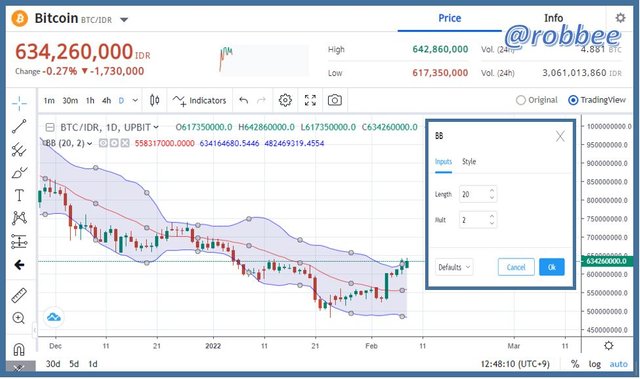
Task: Select the 4h timeframe
Action: 107,100
